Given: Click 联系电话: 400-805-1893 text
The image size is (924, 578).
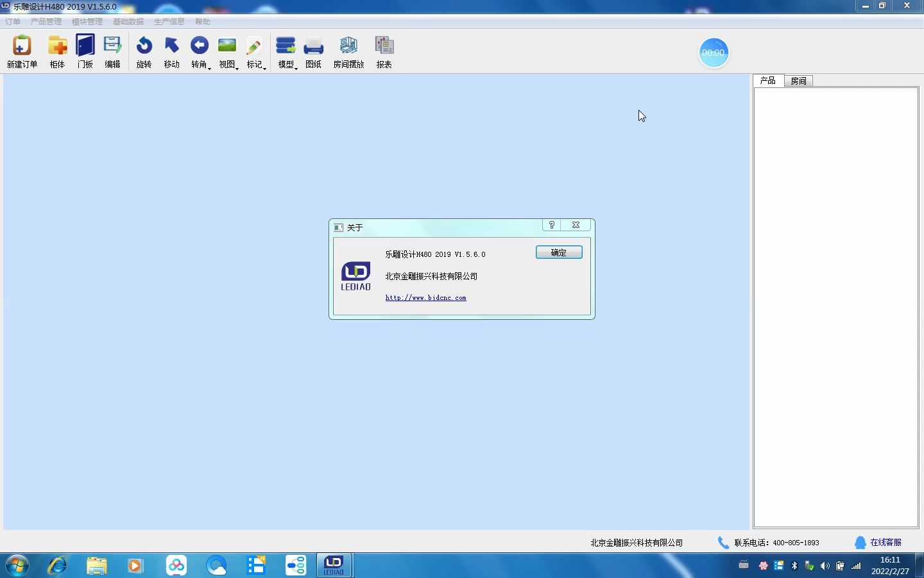Looking at the screenshot, I should coord(777,543).
